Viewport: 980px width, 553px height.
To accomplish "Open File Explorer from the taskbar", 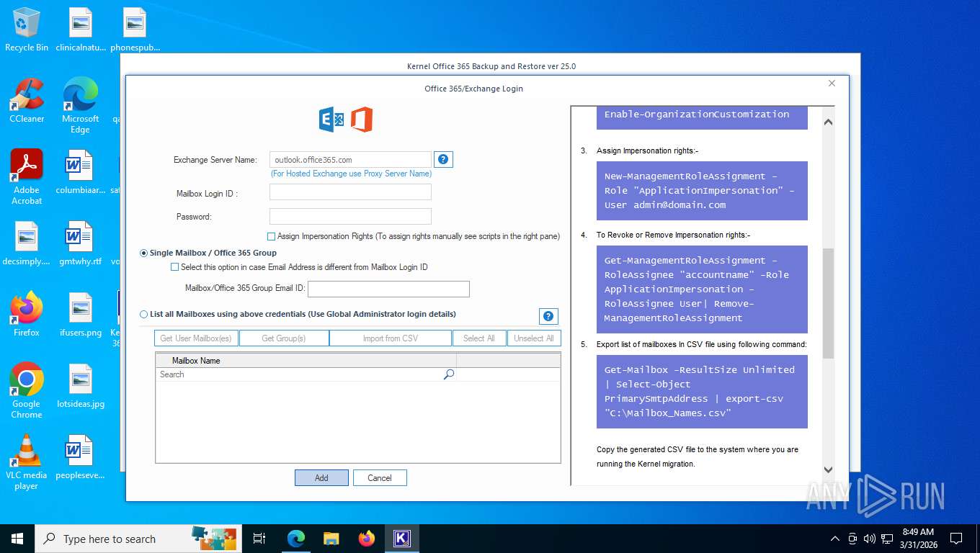I will point(331,539).
